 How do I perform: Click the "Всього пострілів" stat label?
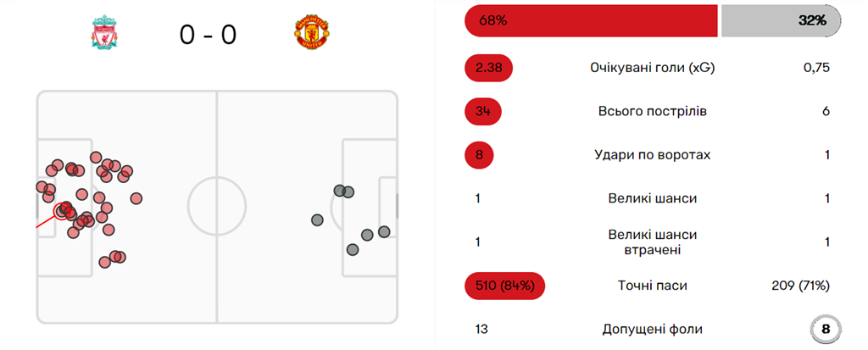click(652, 111)
